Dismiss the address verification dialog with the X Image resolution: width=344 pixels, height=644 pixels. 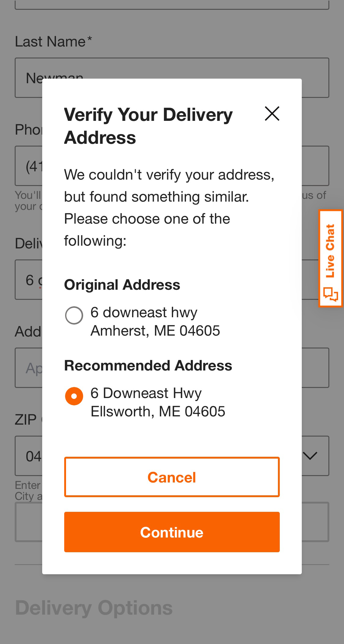(x=272, y=114)
